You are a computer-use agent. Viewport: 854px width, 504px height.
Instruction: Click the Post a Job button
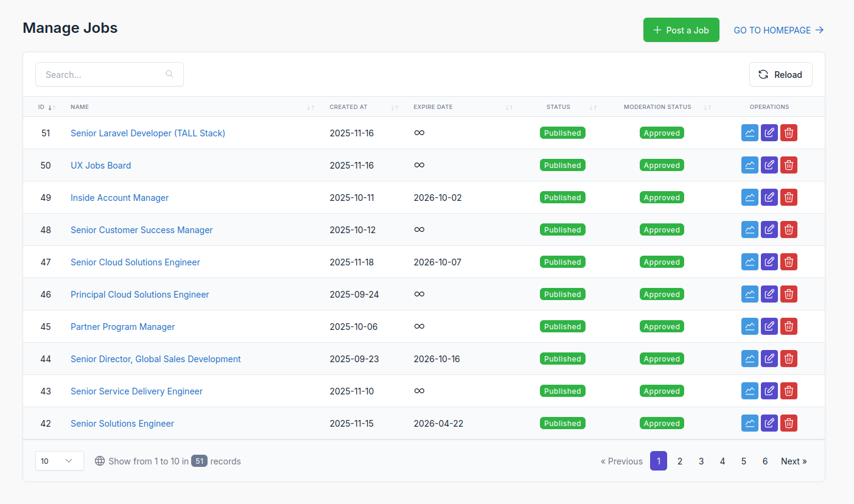point(681,29)
